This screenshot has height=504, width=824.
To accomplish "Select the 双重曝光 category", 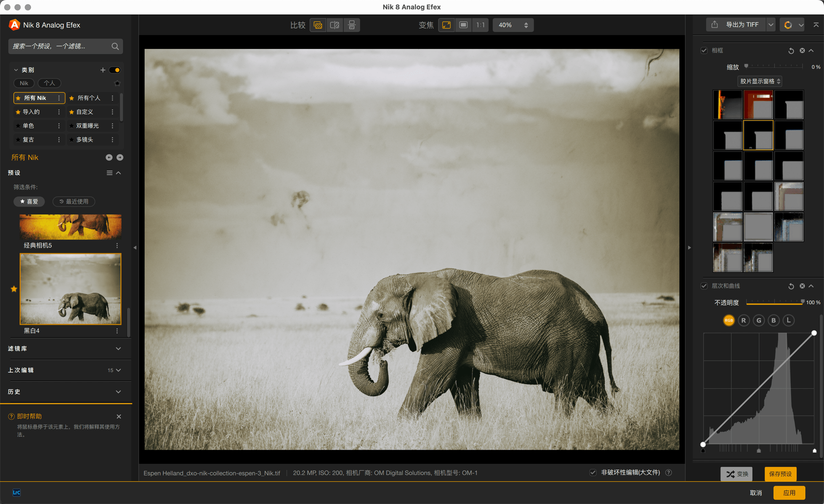I will coord(87,126).
